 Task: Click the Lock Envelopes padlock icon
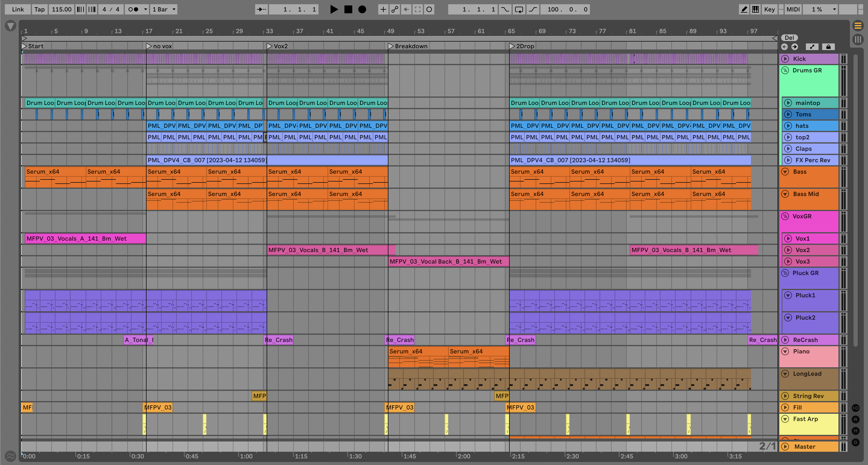click(x=828, y=47)
